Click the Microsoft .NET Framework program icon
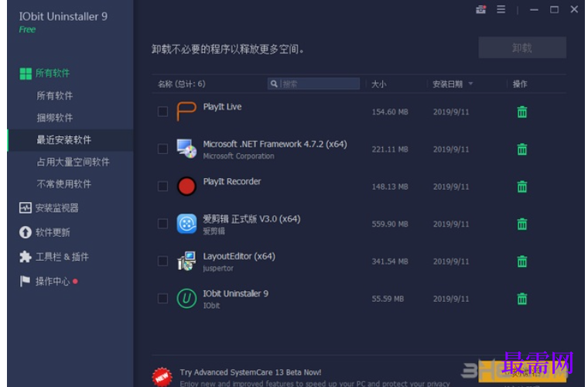Image resolution: width=588 pixels, height=387 pixels. pyautogui.click(x=186, y=149)
